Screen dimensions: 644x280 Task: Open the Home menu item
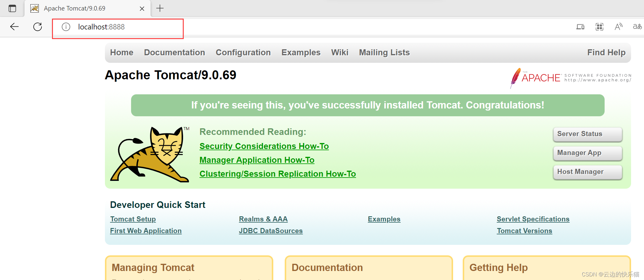(122, 52)
